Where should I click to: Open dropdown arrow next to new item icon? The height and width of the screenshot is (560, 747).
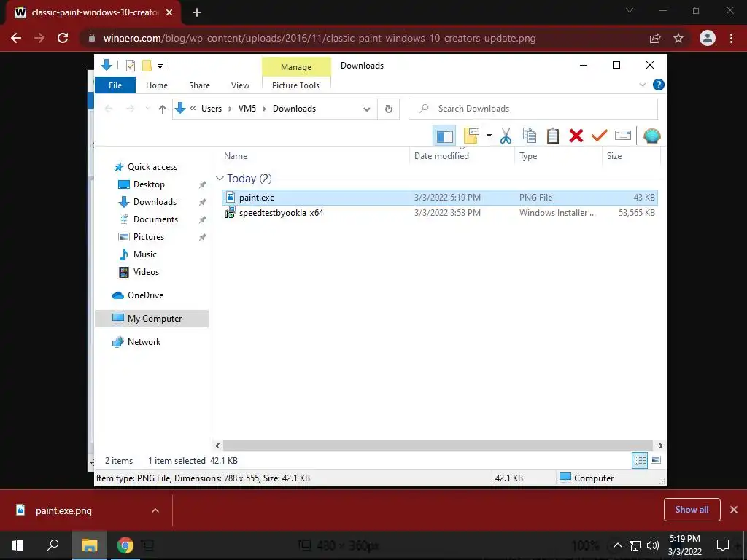coord(489,136)
